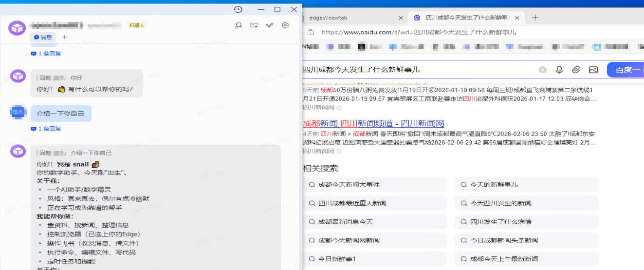Click the 关于我 heading in bot message

(x=48, y=181)
